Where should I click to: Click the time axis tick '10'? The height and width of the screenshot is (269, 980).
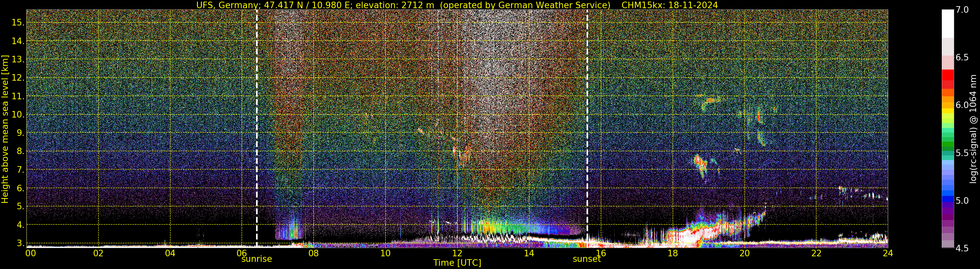385,253
